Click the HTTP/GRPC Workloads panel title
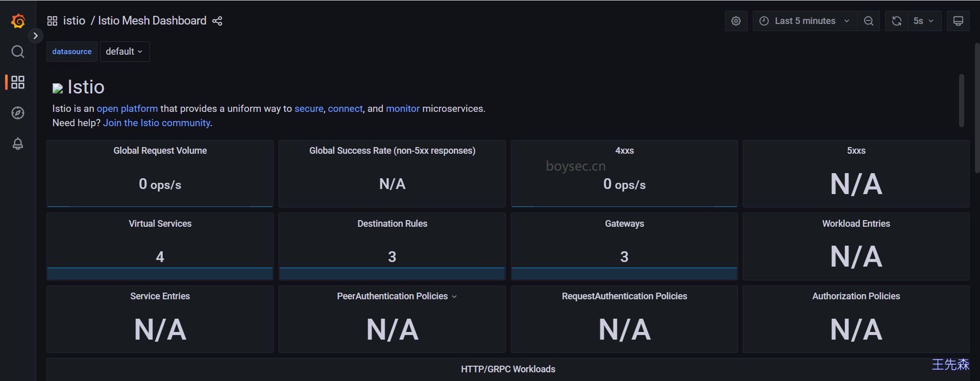The height and width of the screenshot is (381, 980). [x=508, y=369]
